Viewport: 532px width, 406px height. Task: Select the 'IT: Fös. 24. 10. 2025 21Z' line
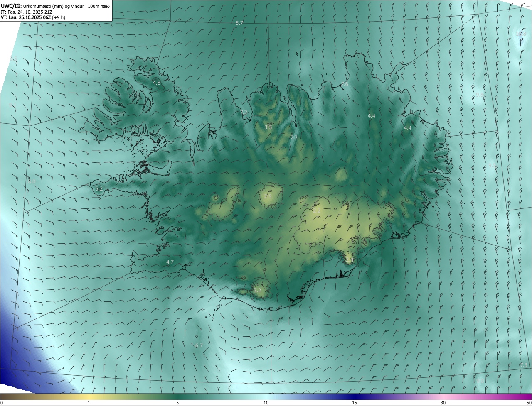click(x=26, y=12)
